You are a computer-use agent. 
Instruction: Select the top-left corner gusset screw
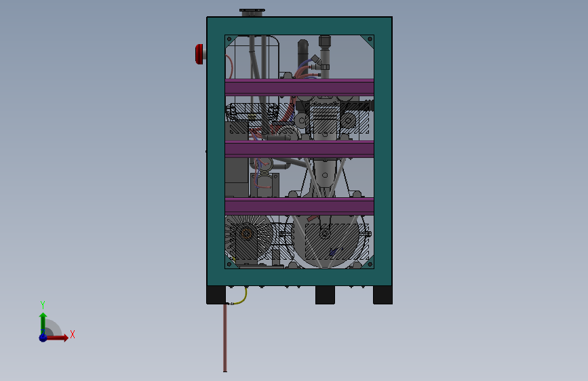pos(229,39)
